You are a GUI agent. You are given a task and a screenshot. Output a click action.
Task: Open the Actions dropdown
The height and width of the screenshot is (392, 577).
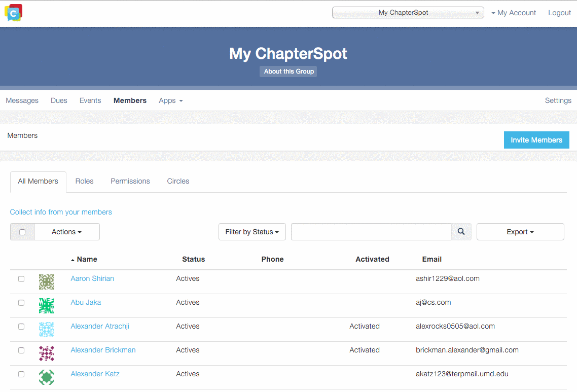(66, 232)
